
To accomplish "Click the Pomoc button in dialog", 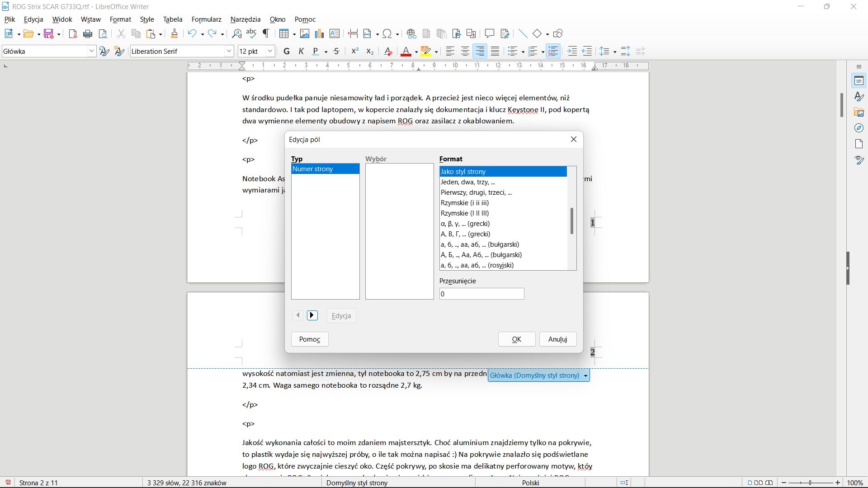I will point(309,339).
